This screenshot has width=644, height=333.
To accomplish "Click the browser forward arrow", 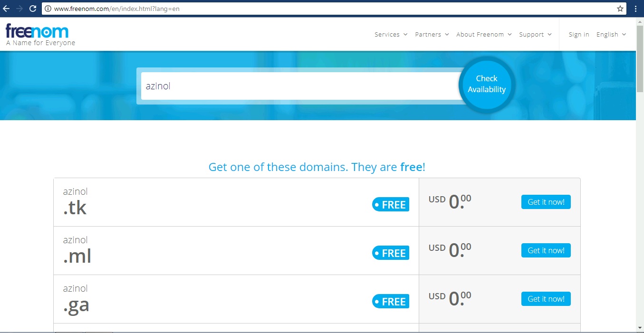I will (x=19, y=9).
